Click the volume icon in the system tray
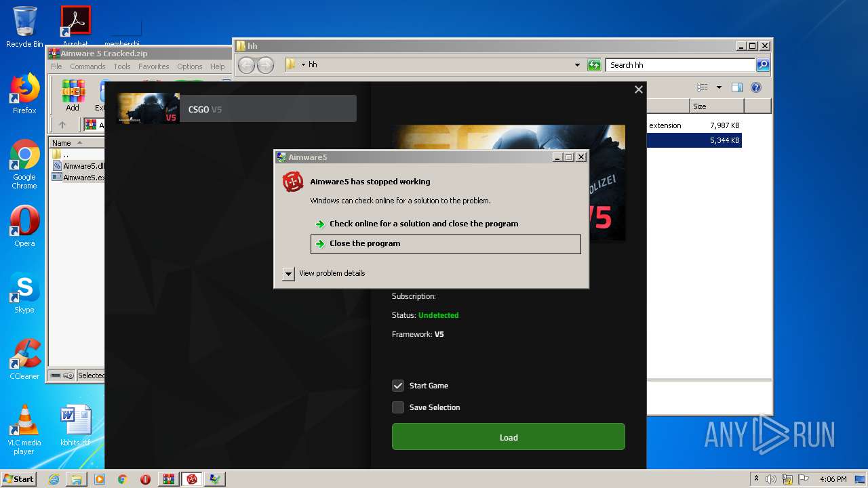The image size is (868, 488). pos(771,479)
